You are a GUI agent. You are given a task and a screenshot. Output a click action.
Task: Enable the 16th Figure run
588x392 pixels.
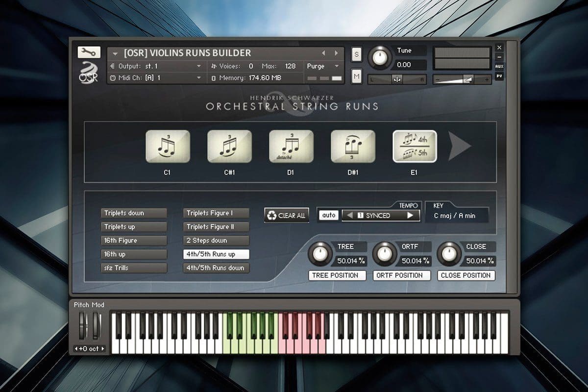(134, 241)
